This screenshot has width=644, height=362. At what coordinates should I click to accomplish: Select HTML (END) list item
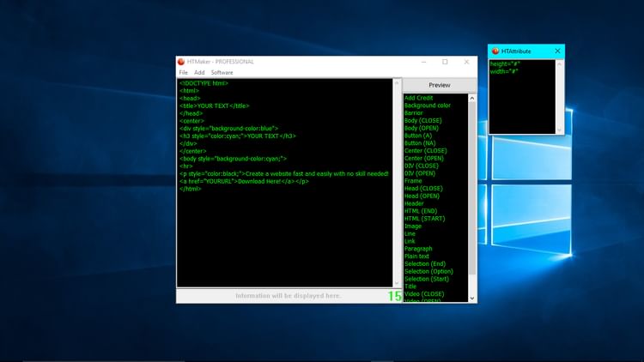pos(420,211)
